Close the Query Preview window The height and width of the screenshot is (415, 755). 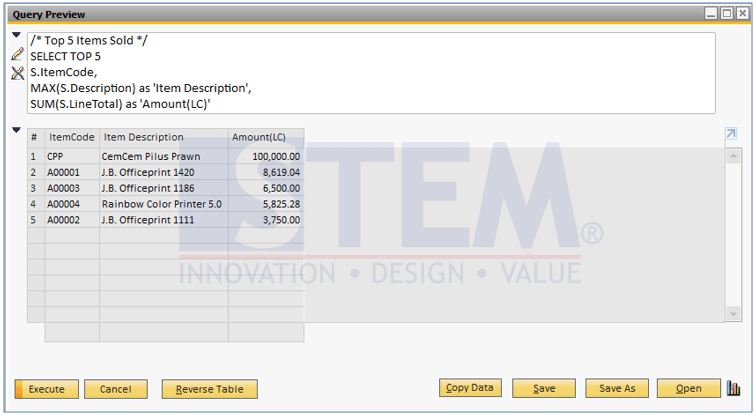pyautogui.click(x=742, y=13)
